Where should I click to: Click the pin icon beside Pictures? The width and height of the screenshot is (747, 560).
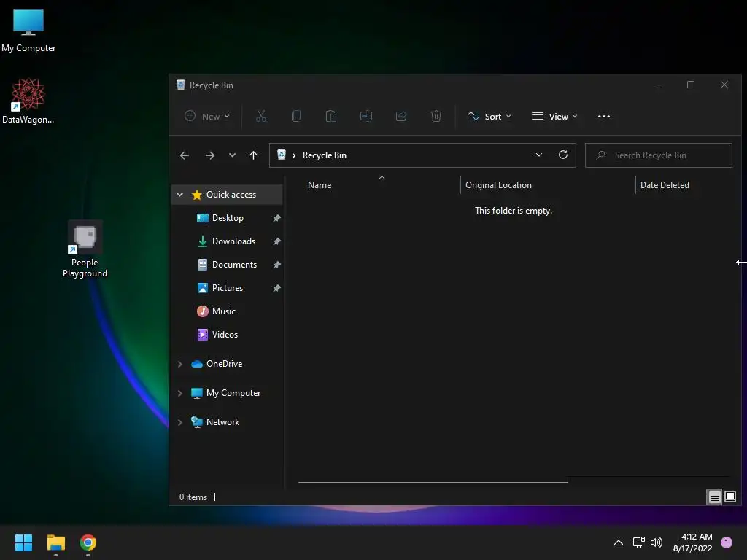[276, 288]
